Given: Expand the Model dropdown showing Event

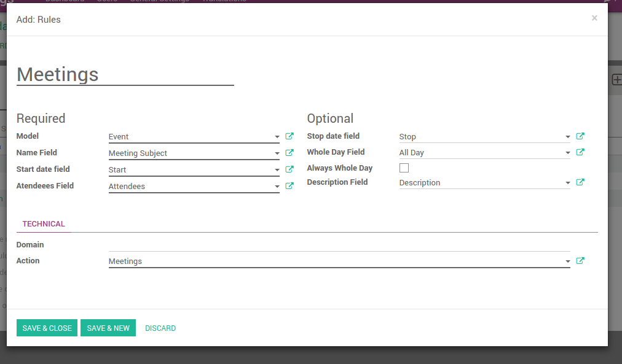Looking at the screenshot, I should [x=277, y=137].
